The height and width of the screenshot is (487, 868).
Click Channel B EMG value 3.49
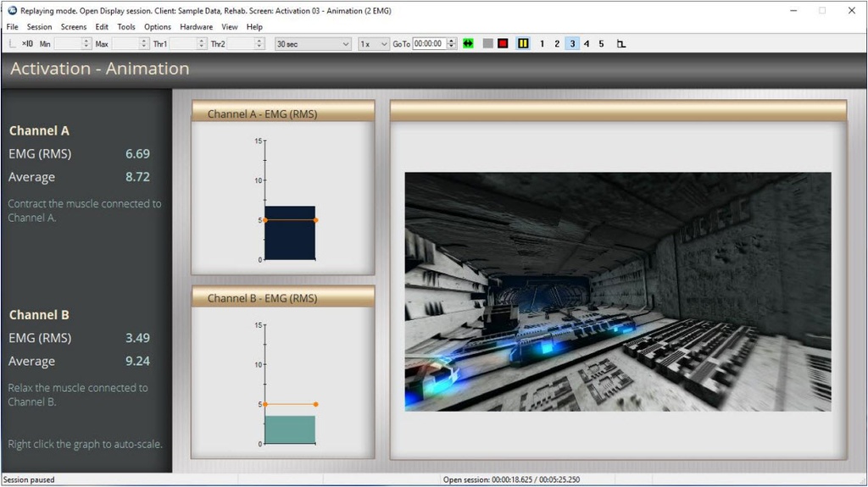[137, 338]
